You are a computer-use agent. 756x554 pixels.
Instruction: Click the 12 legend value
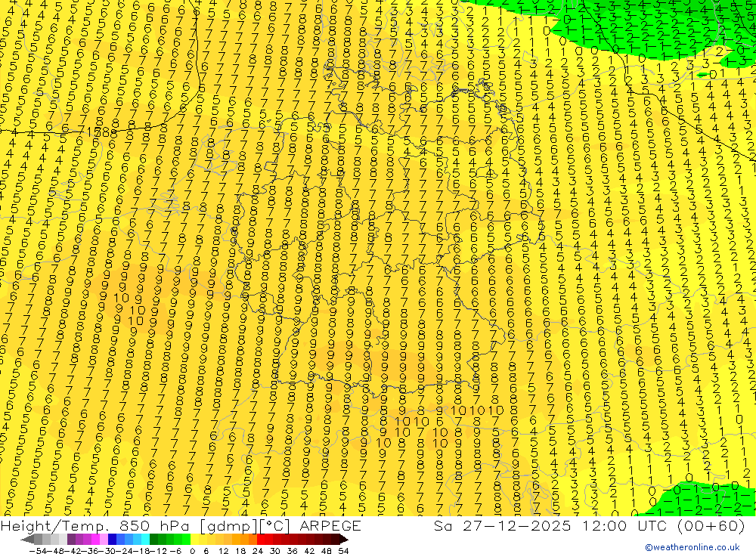point(223,551)
